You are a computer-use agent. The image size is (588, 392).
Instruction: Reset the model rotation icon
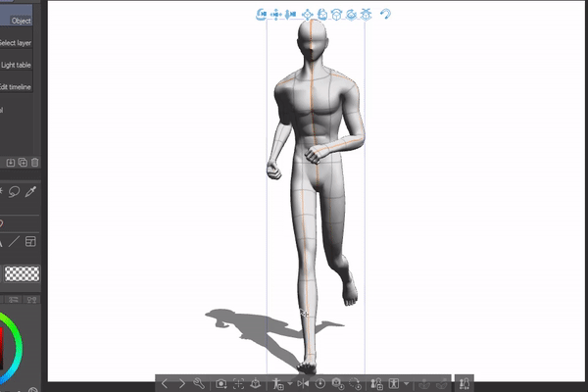[x=355, y=383]
